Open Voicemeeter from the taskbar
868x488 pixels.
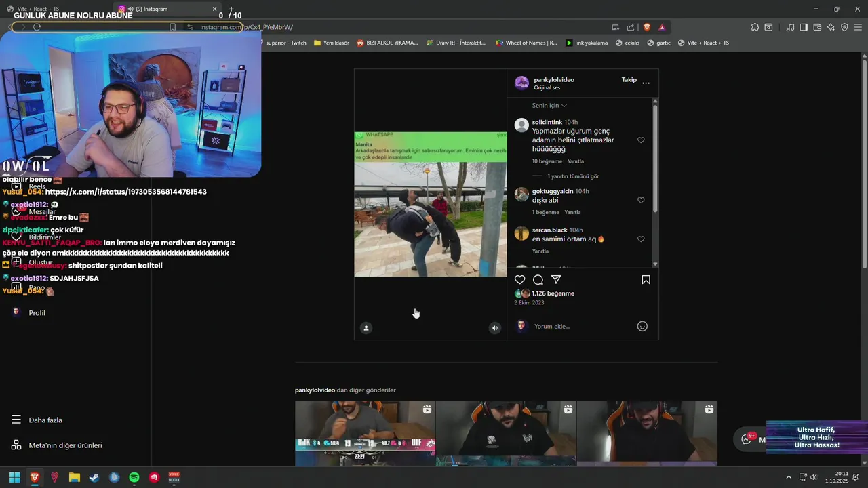pyautogui.click(x=174, y=477)
